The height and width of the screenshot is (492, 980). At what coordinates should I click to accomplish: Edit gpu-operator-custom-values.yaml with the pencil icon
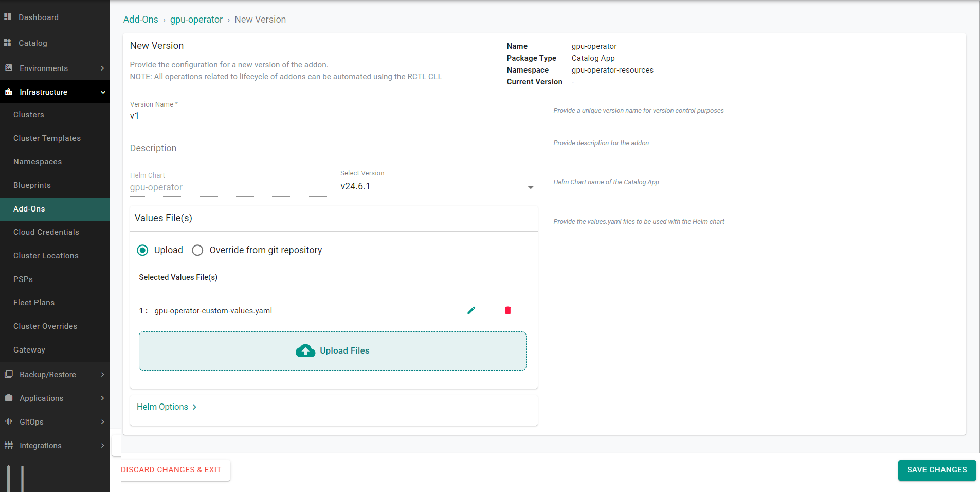[471, 310]
